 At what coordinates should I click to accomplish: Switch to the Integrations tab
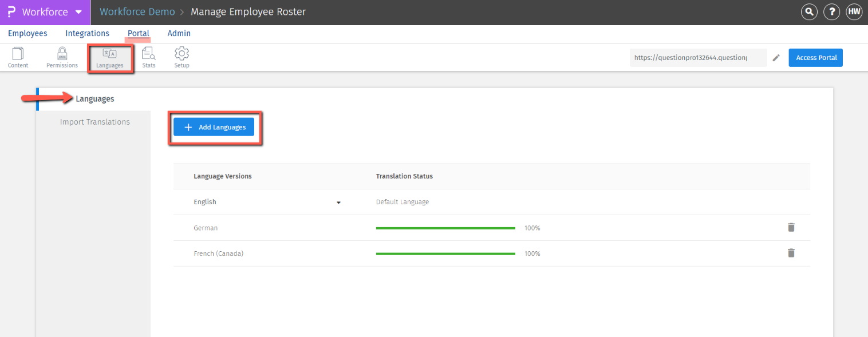[x=87, y=33]
